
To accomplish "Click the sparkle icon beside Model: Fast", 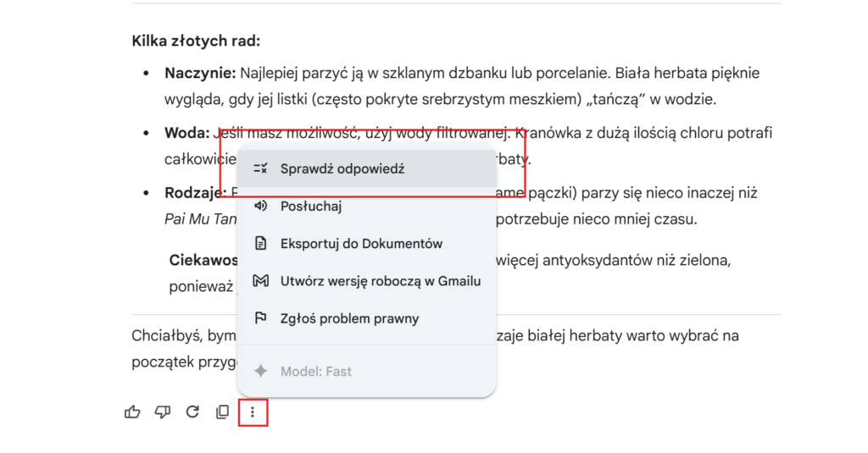I will [x=261, y=371].
